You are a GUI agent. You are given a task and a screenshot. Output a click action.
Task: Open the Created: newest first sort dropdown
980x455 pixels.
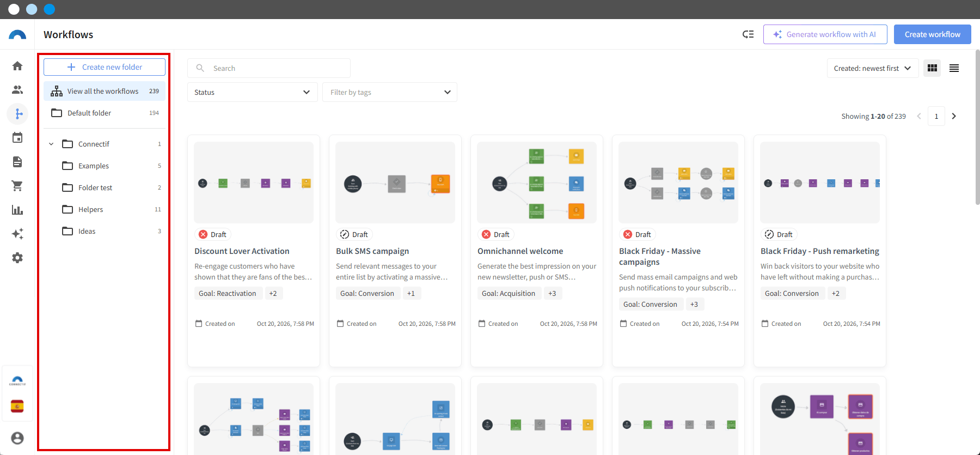873,68
